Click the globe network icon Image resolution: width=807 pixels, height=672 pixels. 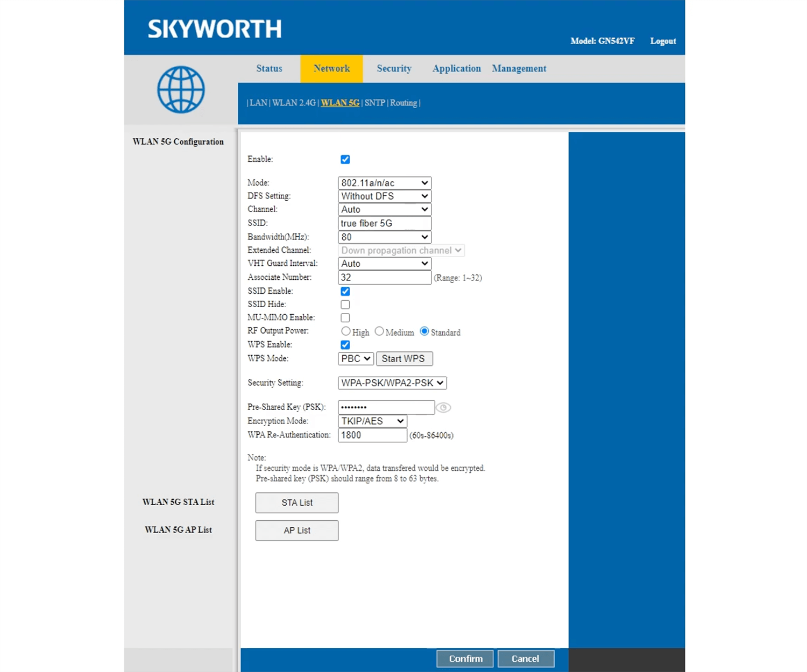tap(181, 89)
